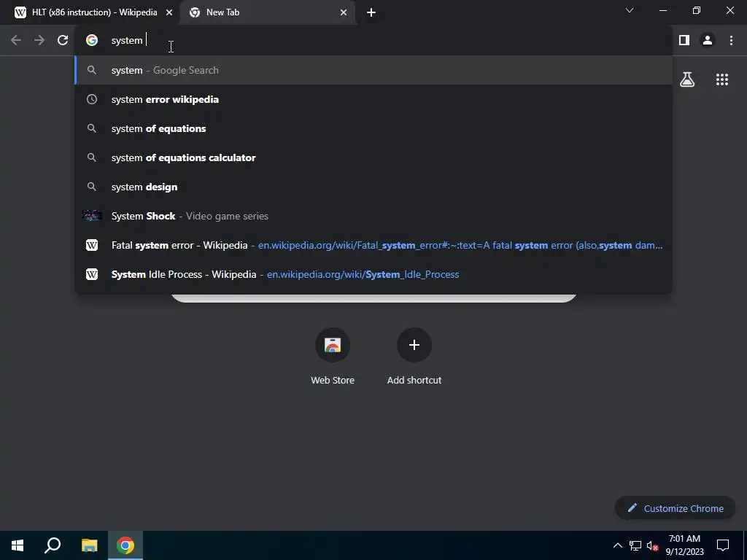Image resolution: width=747 pixels, height=560 pixels.
Task: Open a new tab with the plus button
Action: coord(371,12)
